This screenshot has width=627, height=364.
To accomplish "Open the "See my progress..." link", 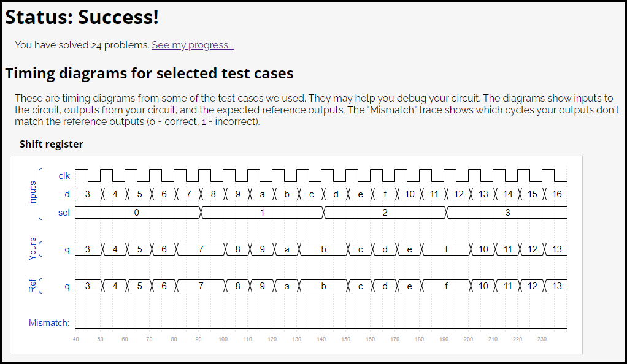I will [193, 45].
